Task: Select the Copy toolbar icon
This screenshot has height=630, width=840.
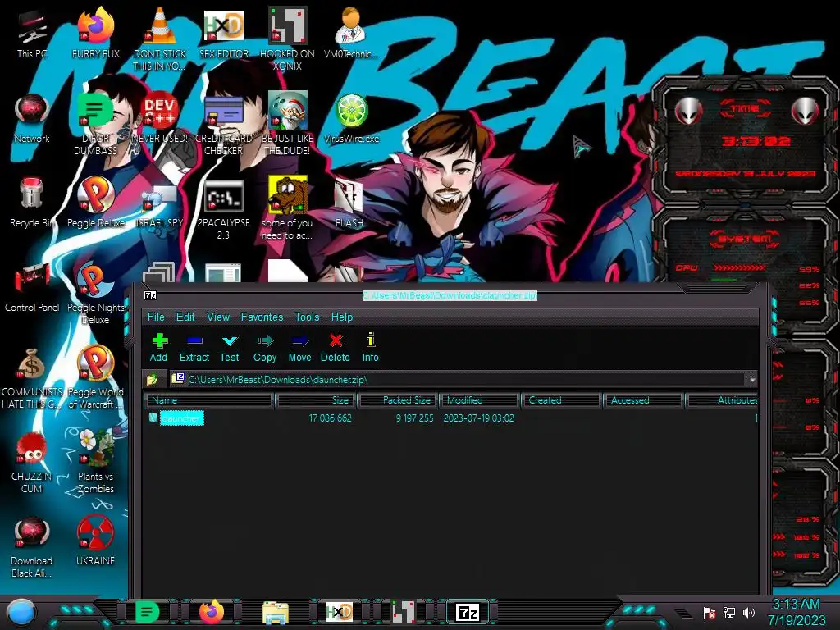Action: click(265, 347)
